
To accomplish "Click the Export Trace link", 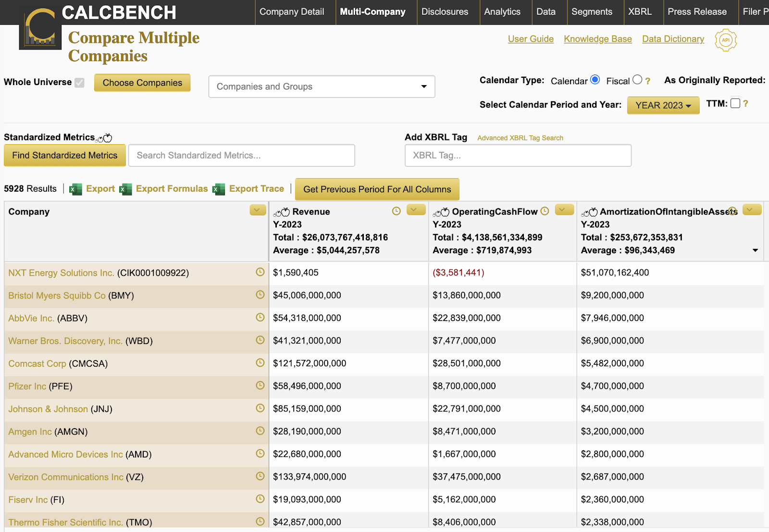I will pos(257,189).
